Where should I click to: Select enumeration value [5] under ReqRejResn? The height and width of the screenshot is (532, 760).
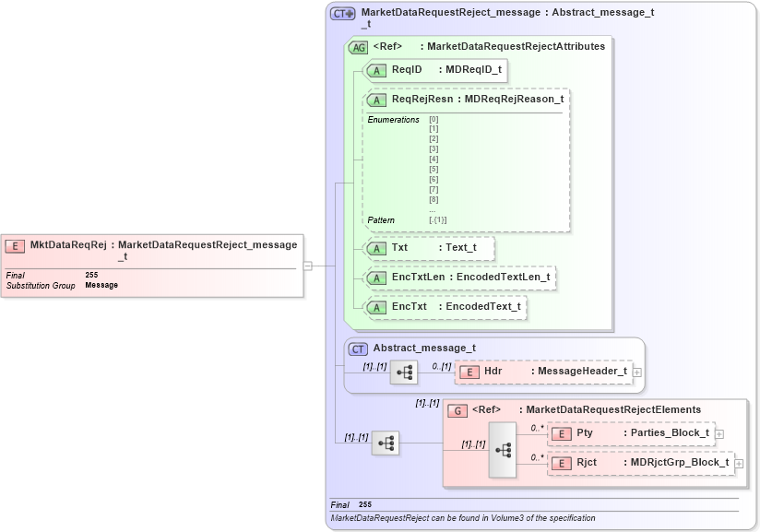(x=432, y=171)
